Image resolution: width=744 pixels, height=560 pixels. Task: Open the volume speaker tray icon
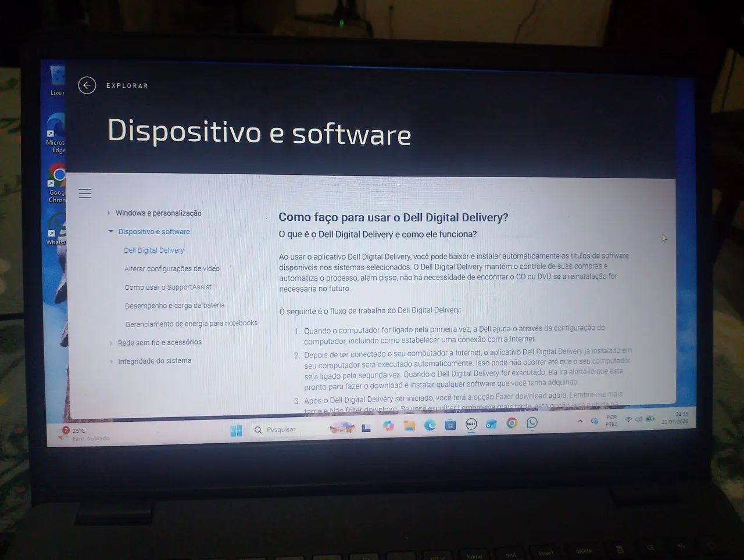(x=639, y=419)
